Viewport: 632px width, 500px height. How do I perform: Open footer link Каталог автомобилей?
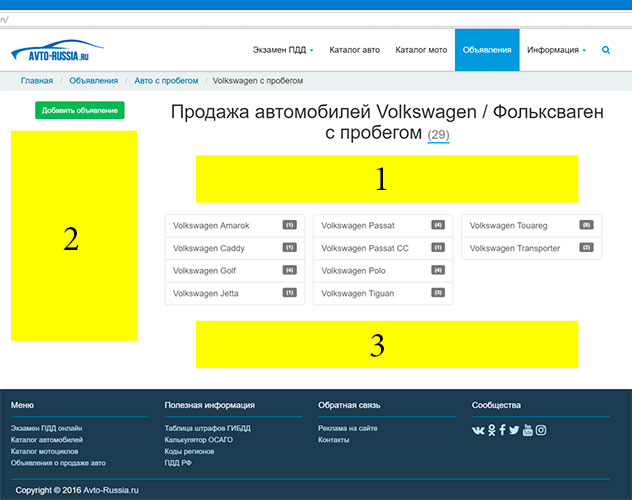[x=47, y=440]
